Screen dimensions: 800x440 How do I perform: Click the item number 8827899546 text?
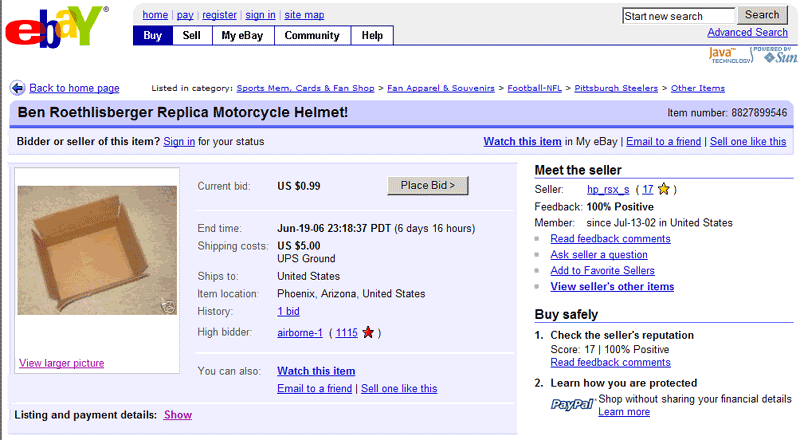coord(759,113)
